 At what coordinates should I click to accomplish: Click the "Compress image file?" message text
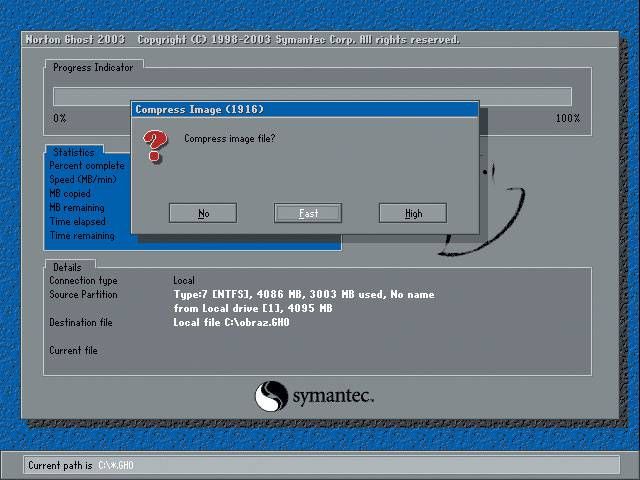pos(229,139)
